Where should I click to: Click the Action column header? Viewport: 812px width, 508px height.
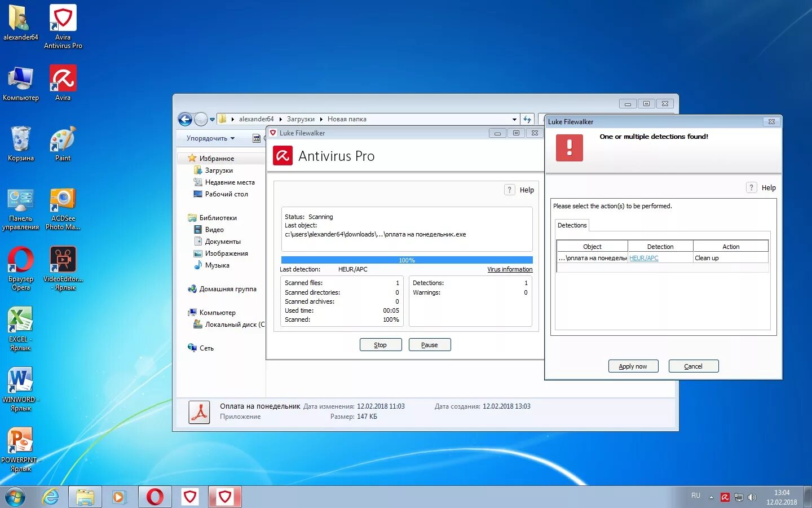click(x=731, y=247)
